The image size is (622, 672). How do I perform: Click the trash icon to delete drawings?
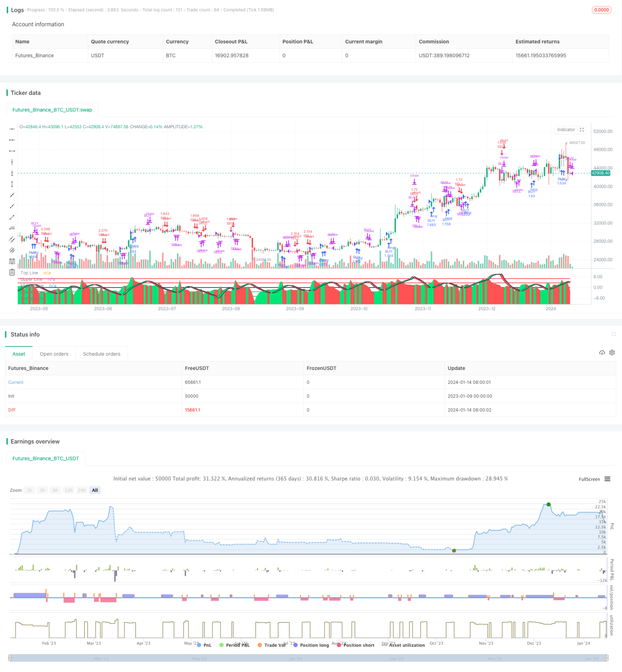click(x=12, y=272)
